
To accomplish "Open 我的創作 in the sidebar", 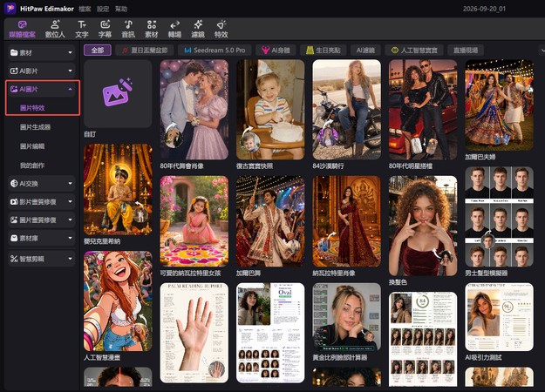I will pyautogui.click(x=32, y=166).
